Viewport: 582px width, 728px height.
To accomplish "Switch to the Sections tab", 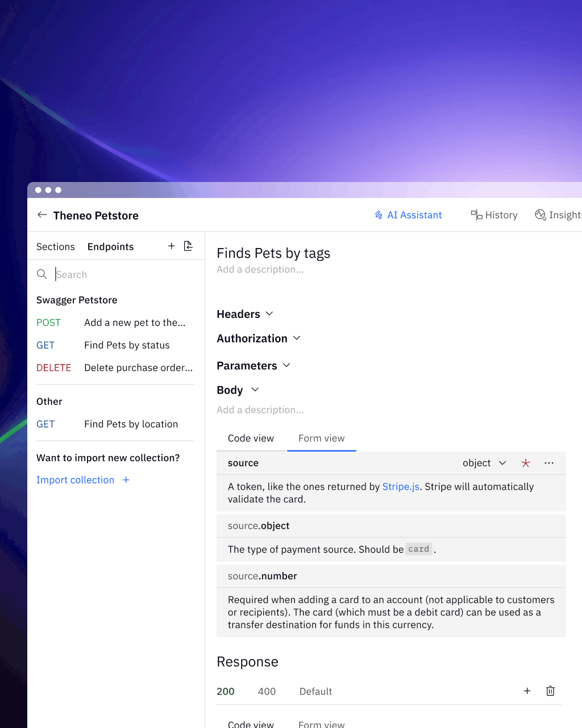I will [x=56, y=247].
